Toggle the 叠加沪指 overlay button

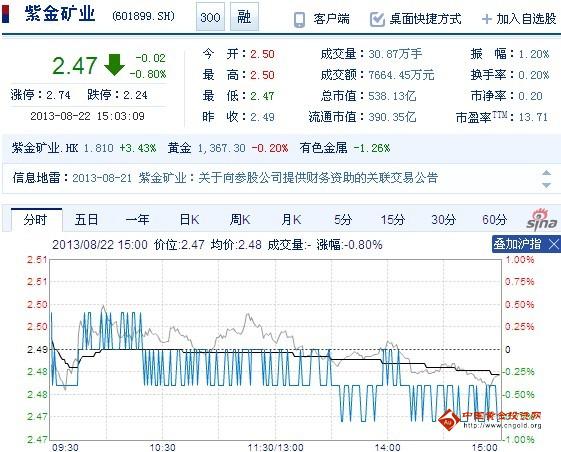point(517,244)
